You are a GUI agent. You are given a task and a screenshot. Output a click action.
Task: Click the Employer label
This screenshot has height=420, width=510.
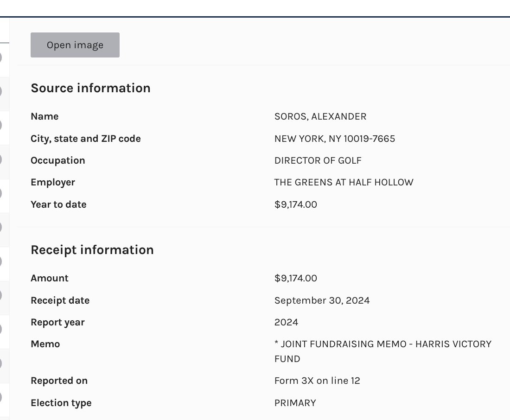pos(53,182)
